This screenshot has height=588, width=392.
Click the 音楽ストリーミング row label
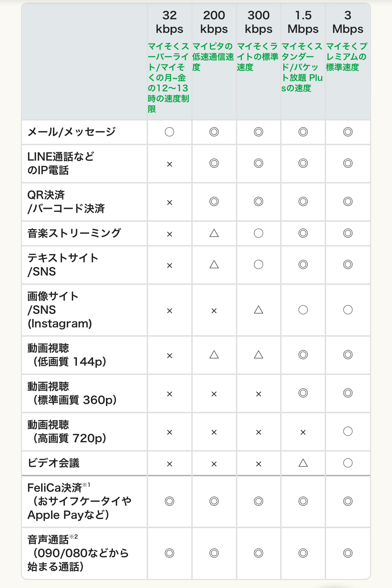click(x=74, y=233)
